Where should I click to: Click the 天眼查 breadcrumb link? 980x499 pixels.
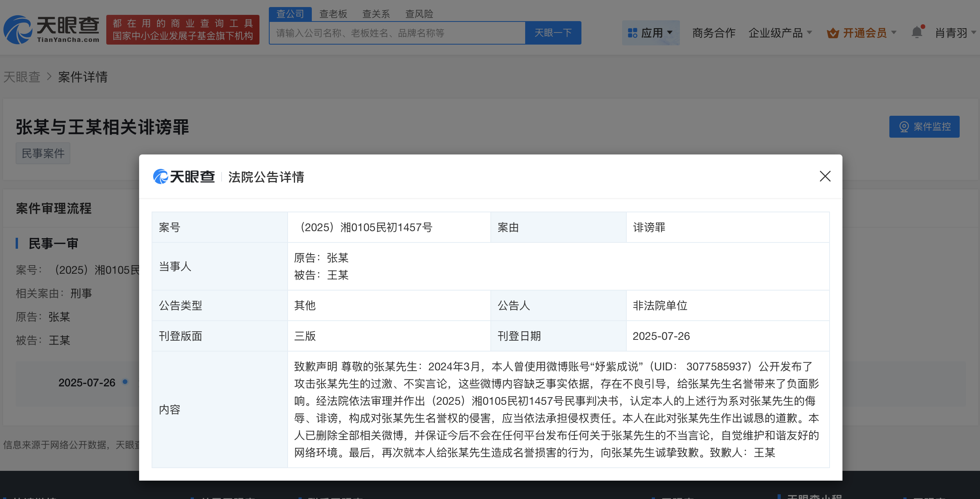click(x=22, y=77)
